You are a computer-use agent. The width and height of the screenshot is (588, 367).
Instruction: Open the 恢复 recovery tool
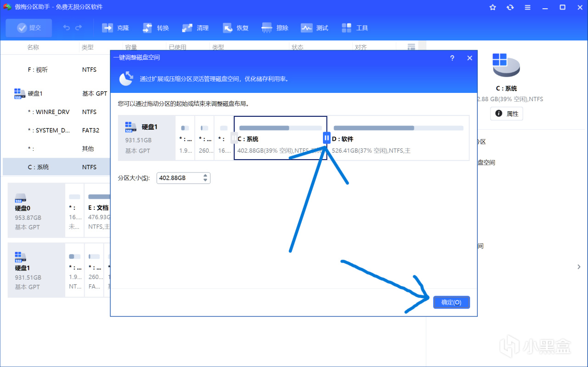point(236,28)
